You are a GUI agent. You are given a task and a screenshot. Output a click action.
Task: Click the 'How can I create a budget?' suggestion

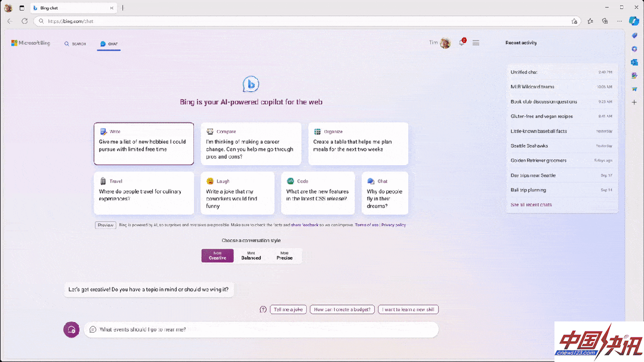[342, 310]
